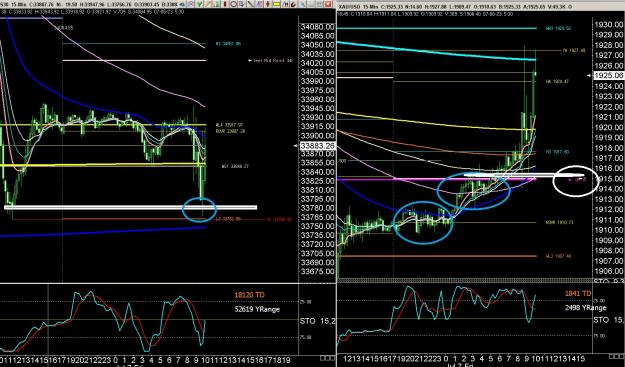Click the 33675.00 price axis label
Viewport: 625px width, 367px height.
tap(317, 271)
